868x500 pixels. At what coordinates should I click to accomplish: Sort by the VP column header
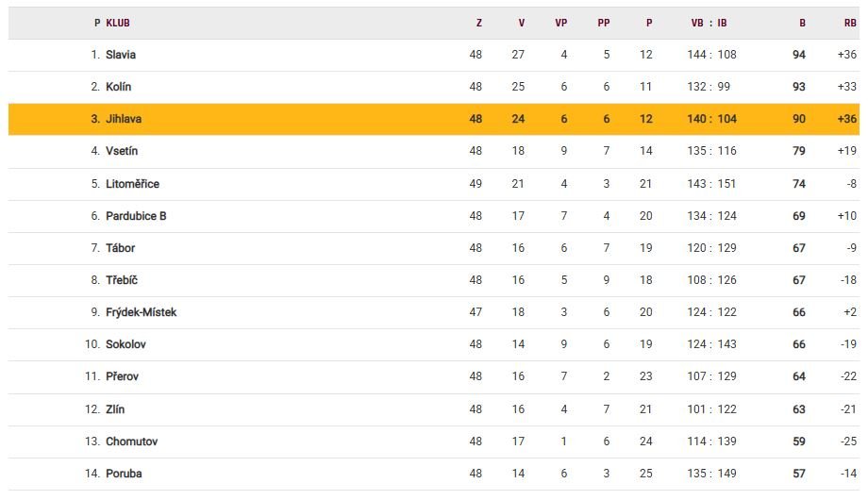561,24
